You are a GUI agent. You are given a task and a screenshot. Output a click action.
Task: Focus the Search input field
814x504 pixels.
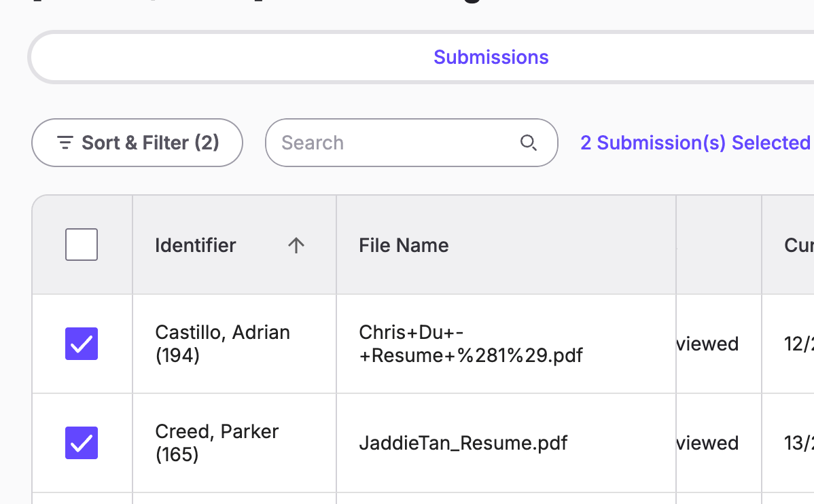(412, 143)
